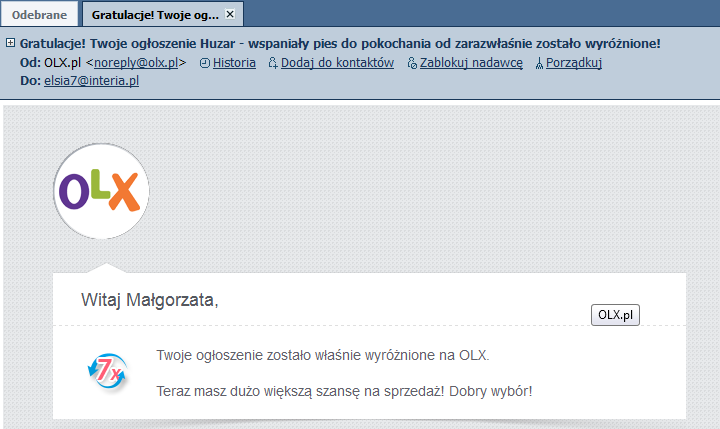Expand message header details with plus icon
Viewport: 720px width, 429px height.
(10, 43)
